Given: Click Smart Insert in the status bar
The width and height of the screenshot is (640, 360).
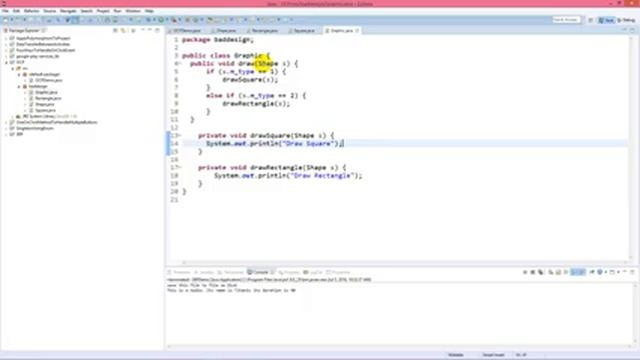Looking at the screenshot, I should coord(493,355).
